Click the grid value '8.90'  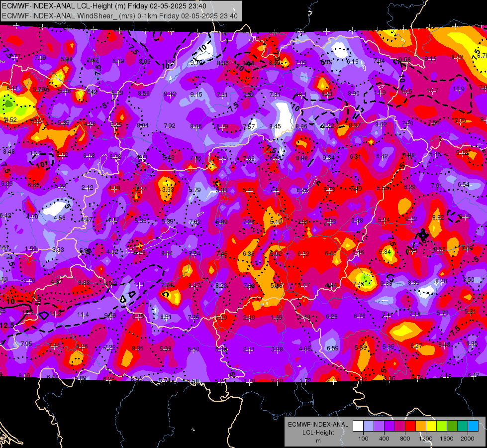coord(354,93)
